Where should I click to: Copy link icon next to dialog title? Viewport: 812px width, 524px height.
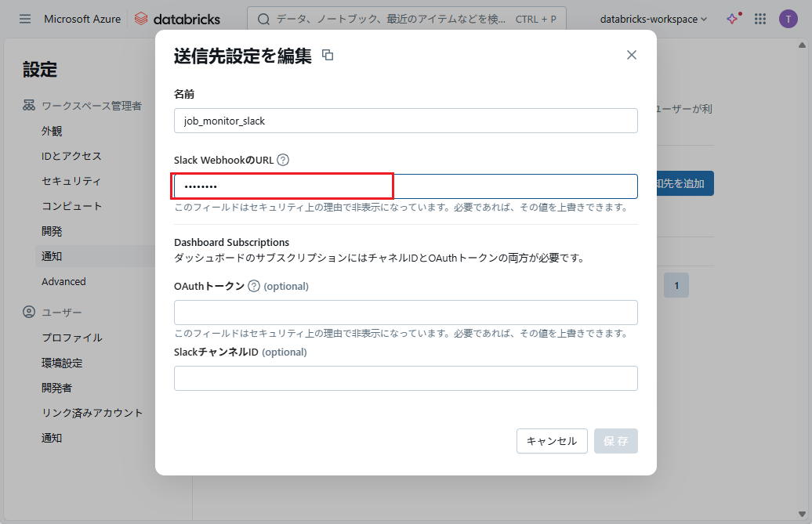pos(328,55)
